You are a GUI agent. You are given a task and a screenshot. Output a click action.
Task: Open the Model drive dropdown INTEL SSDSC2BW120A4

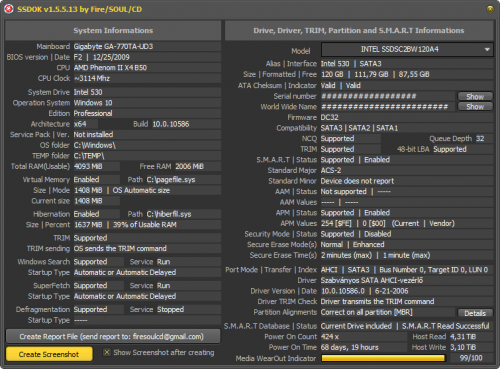[407, 50]
